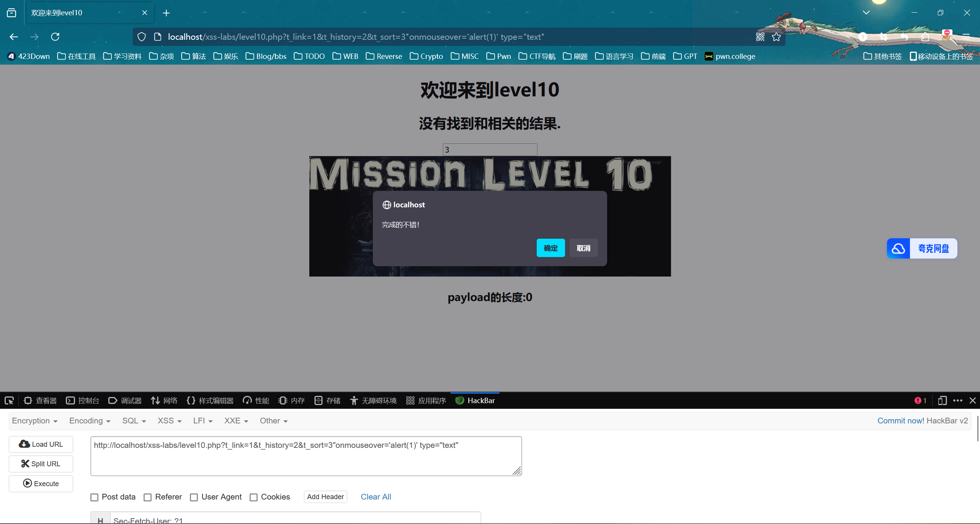Open the QR code icon in address bar

pos(760,37)
